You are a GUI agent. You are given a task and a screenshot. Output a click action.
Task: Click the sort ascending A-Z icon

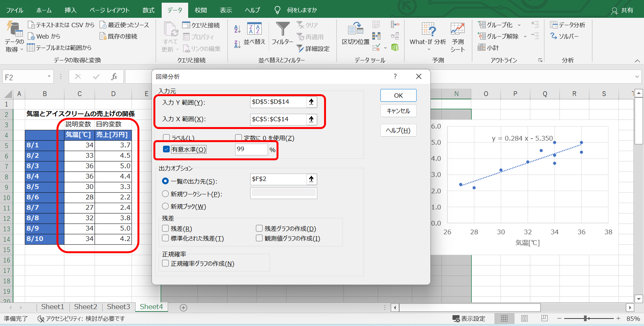[237, 29]
